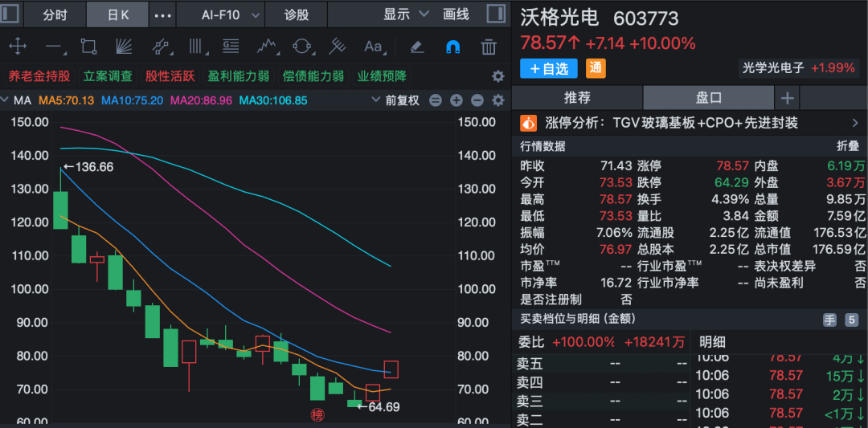Toggle the 手 unit button

(x=829, y=320)
